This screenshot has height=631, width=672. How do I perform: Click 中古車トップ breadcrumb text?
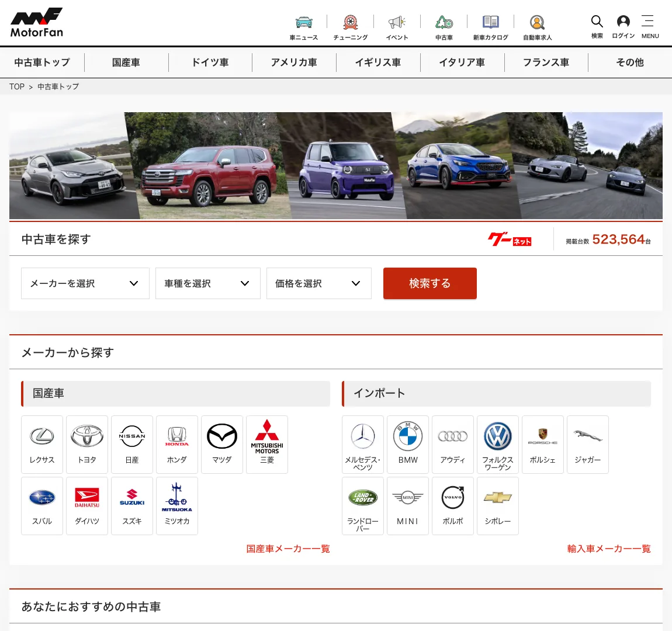click(58, 86)
